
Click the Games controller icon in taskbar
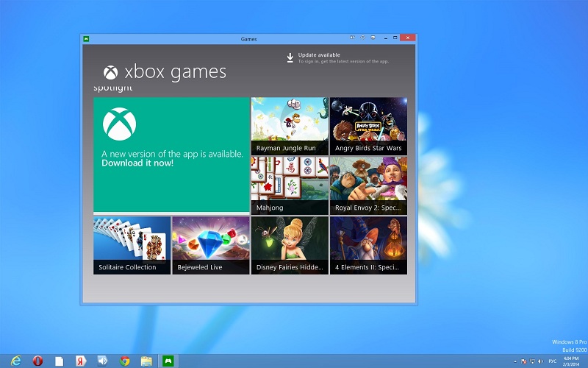pos(168,361)
